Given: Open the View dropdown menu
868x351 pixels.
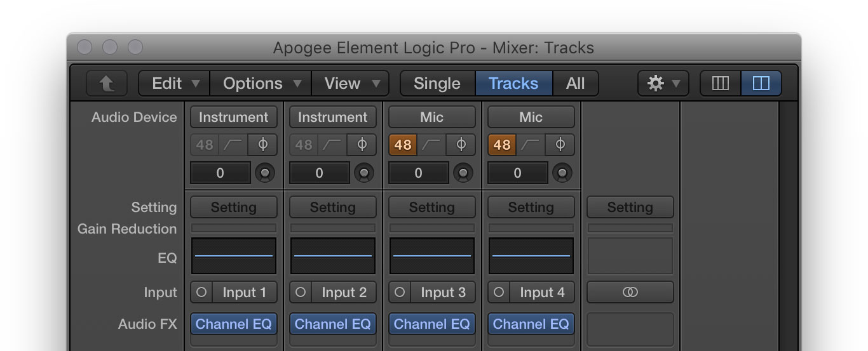Looking at the screenshot, I should pos(350,83).
